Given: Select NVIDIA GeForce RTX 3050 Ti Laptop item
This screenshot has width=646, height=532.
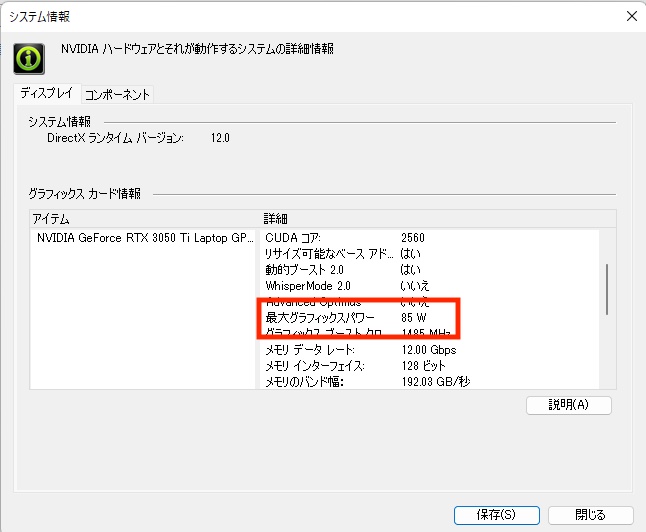Looking at the screenshot, I should (144, 238).
